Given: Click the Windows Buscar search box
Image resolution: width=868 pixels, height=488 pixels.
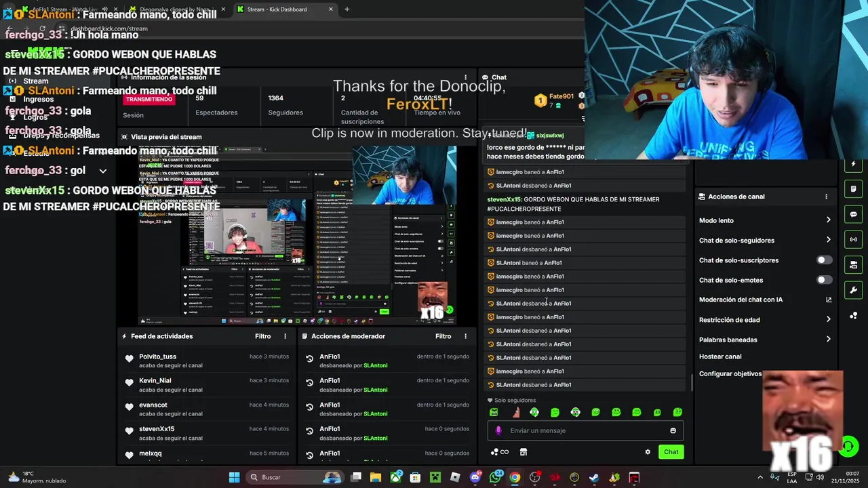Looking at the screenshot, I should coord(294,477).
